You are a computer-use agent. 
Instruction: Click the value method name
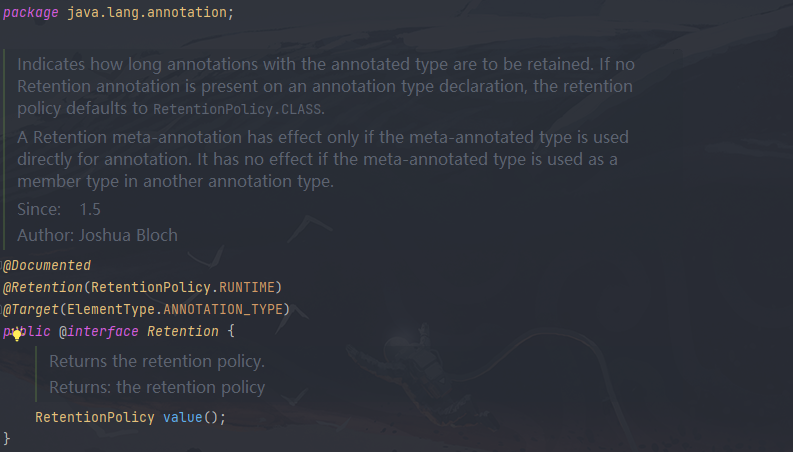[183, 417]
